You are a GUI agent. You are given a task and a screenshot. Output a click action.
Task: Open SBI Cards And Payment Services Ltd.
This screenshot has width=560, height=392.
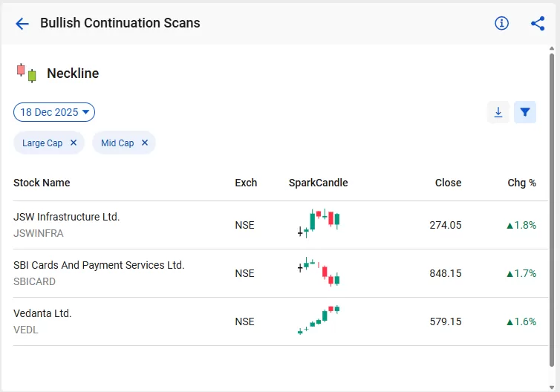pyautogui.click(x=99, y=265)
